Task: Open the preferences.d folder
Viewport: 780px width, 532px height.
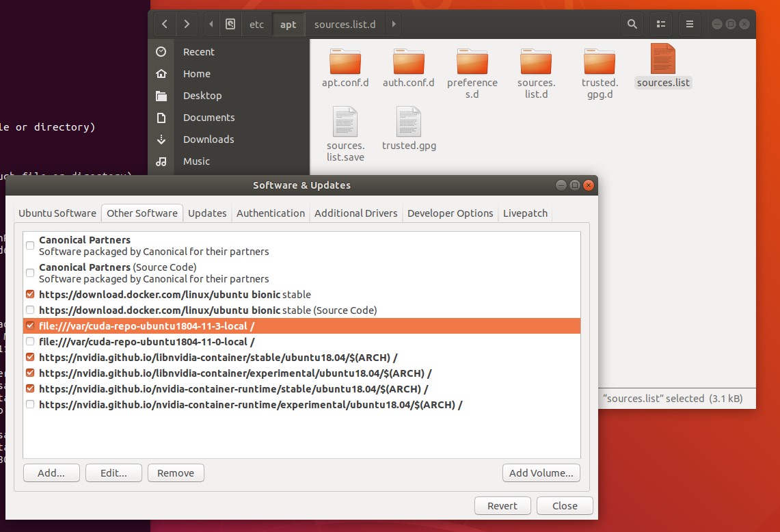Action: (x=472, y=65)
